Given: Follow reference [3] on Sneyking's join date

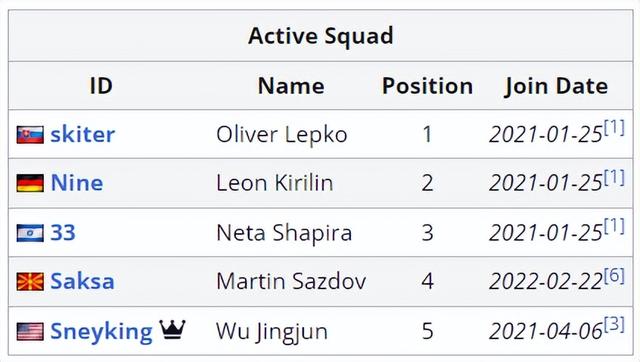Looking at the screenshot, I should pyautogui.click(x=614, y=325).
